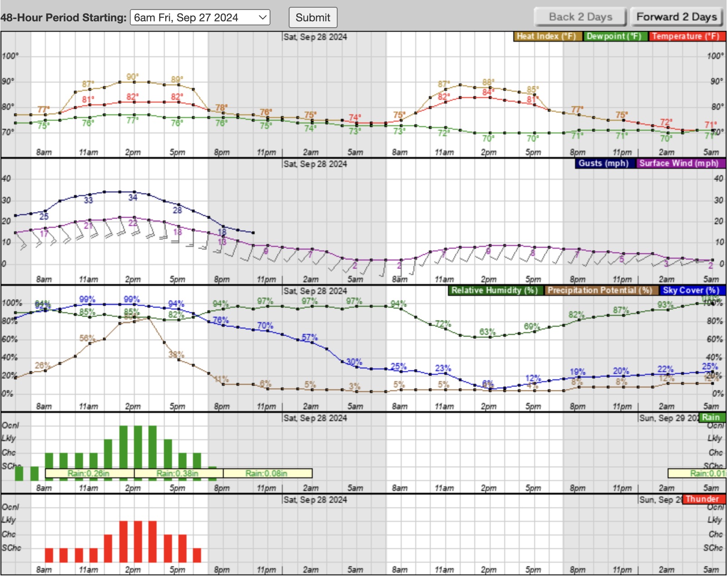
Task: Click the 72% relative humidity label
Action: coord(443,324)
